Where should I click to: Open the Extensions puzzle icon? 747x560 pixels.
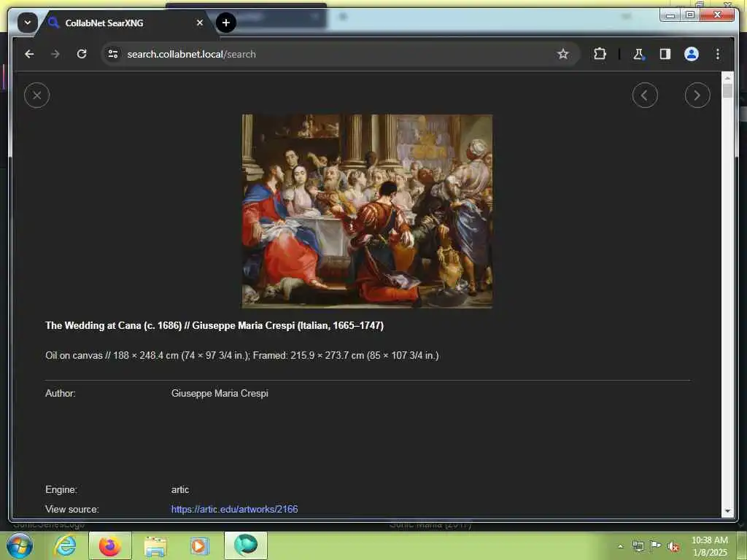(600, 54)
